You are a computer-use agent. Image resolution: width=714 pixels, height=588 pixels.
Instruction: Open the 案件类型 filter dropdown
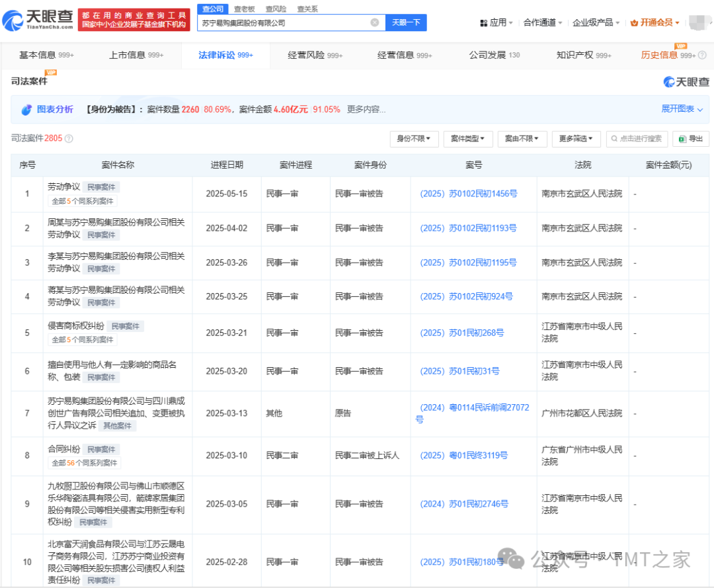[468, 139]
